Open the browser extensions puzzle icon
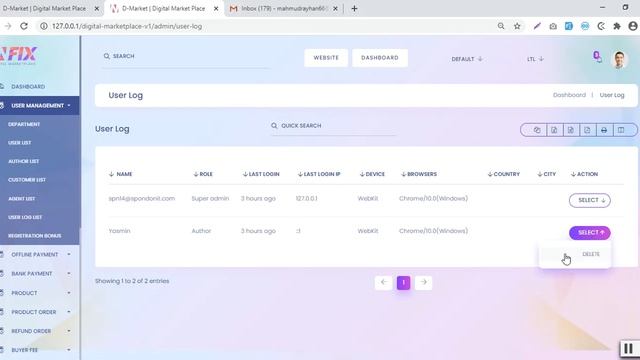This screenshot has height=360, width=640. pyautogui.click(x=617, y=26)
